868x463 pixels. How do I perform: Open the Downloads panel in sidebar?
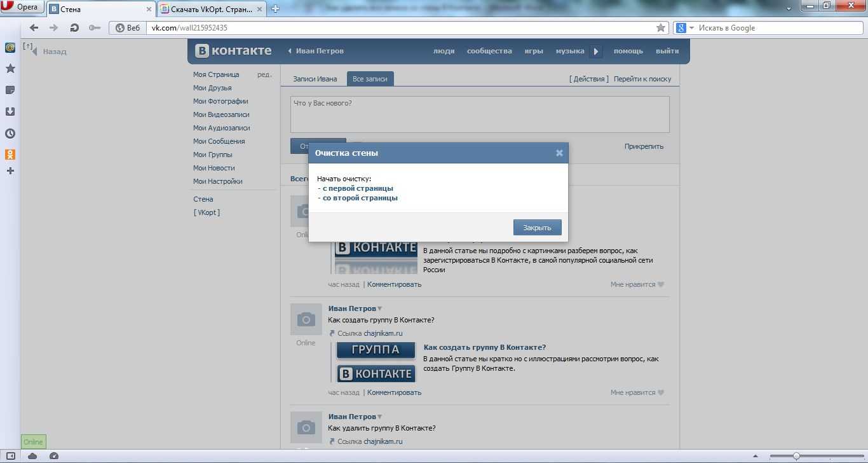point(10,112)
